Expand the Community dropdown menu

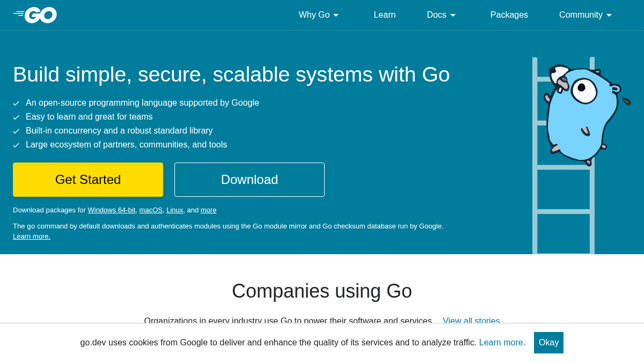586,15
